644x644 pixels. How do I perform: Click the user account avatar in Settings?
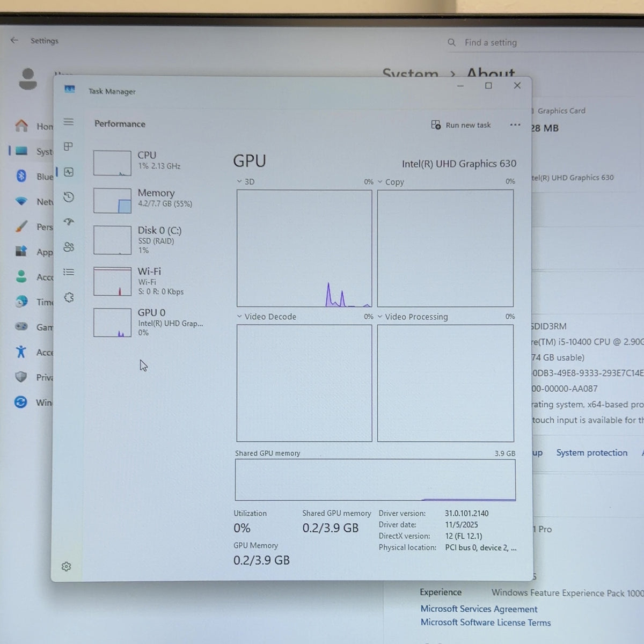28,79
